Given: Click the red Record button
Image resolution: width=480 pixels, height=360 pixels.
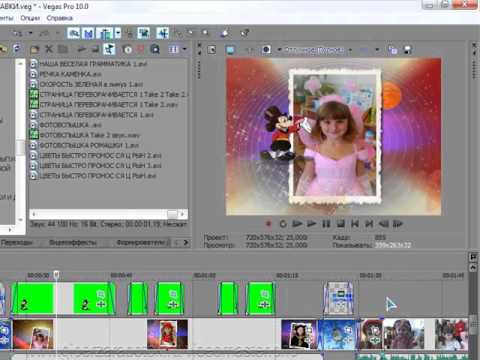Looking at the screenshot, I should [x=268, y=224].
